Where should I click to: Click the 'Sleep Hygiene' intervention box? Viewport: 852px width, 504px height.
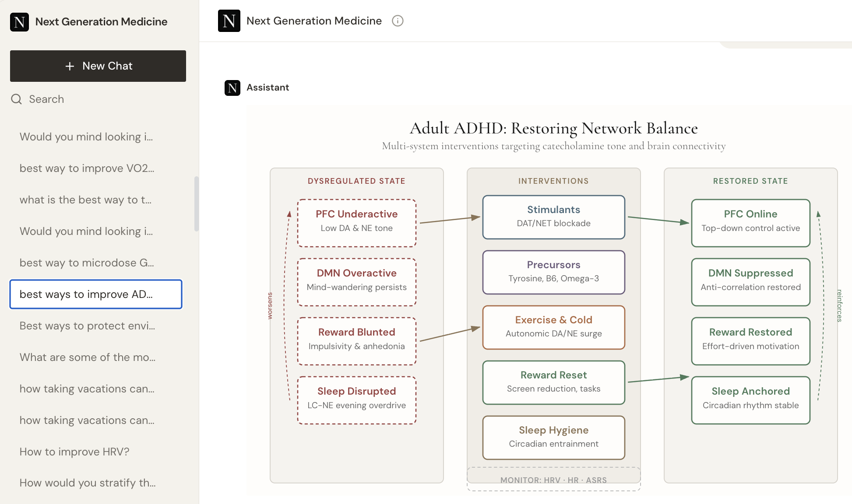(x=554, y=437)
